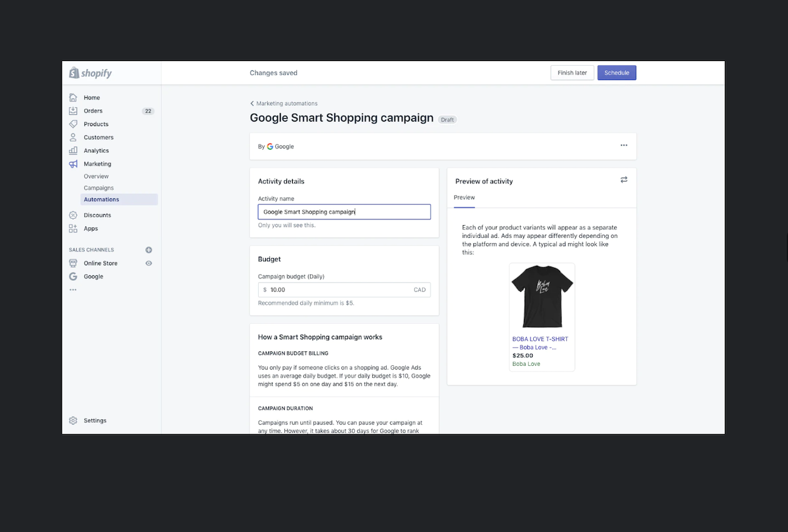The image size is (788, 532).
Task: Click the CAMPAIGN BUDGET BILLING heading
Action: [x=293, y=353]
